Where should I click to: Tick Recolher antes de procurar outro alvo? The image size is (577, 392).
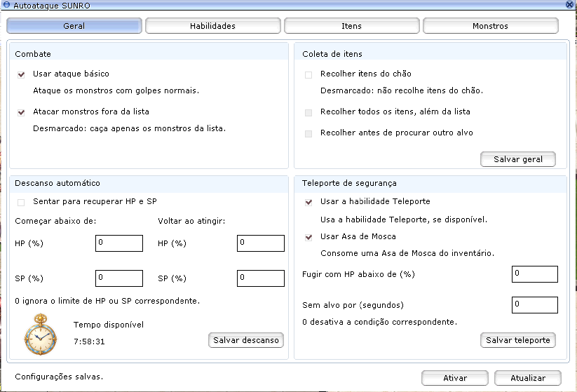308,134
